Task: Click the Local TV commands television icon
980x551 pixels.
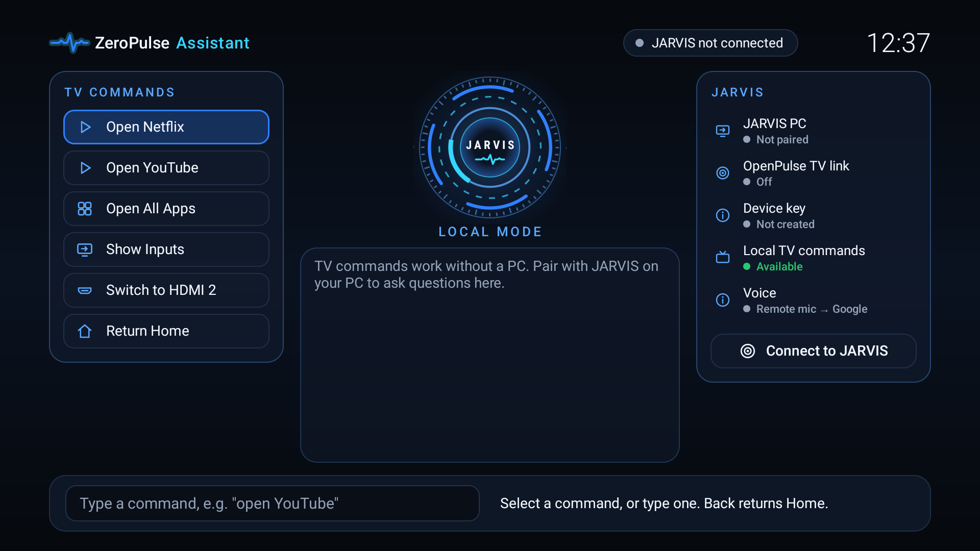Action: coord(723,257)
